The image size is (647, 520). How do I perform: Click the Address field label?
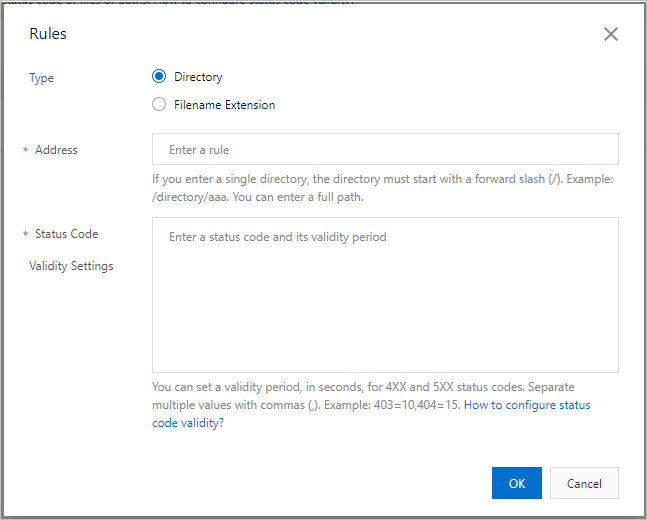pyautogui.click(x=56, y=150)
